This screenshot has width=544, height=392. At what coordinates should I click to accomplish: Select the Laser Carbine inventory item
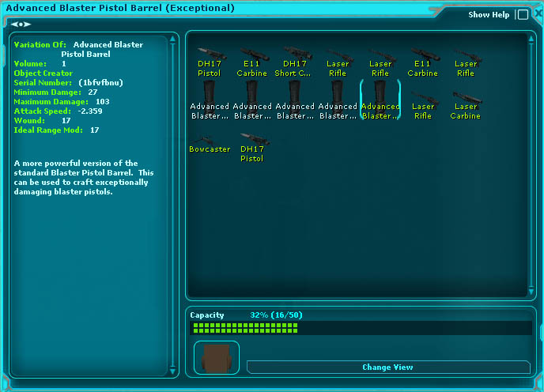[465, 105]
